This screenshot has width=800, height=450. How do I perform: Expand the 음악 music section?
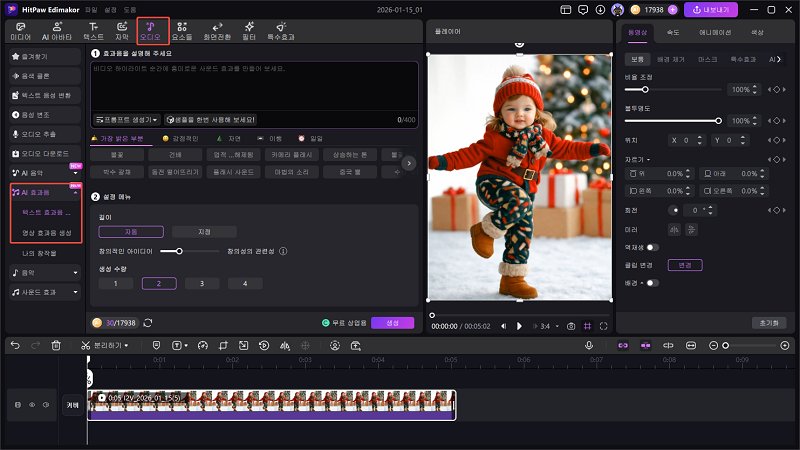point(76,273)
